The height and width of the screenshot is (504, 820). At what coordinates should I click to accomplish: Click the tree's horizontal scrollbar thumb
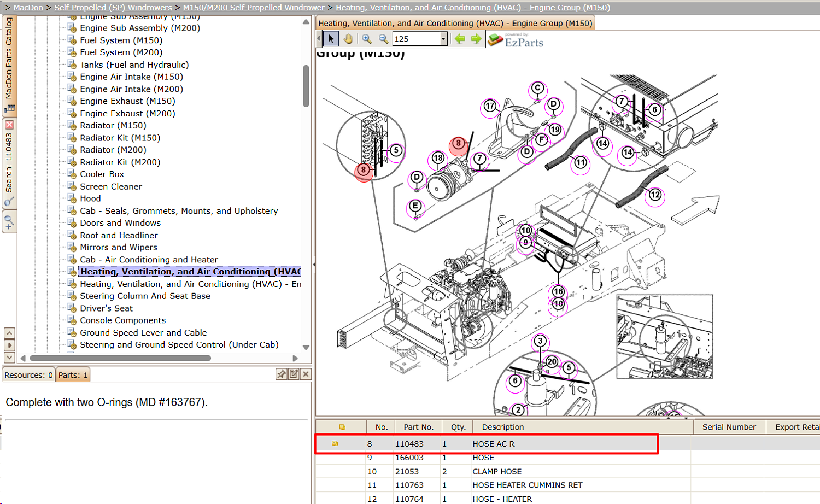point(120,358)
